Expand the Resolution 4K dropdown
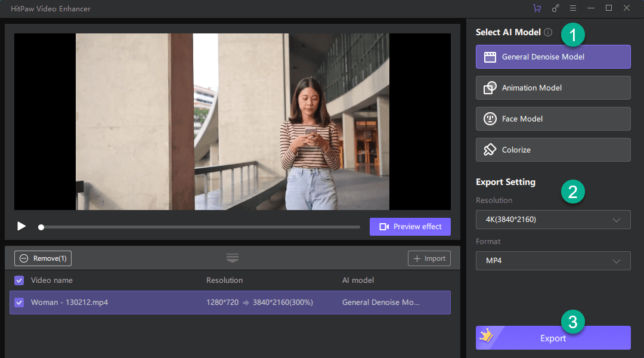Image resolution: width=644 pixels, height=358 pixels. click(x=553, y=220)
